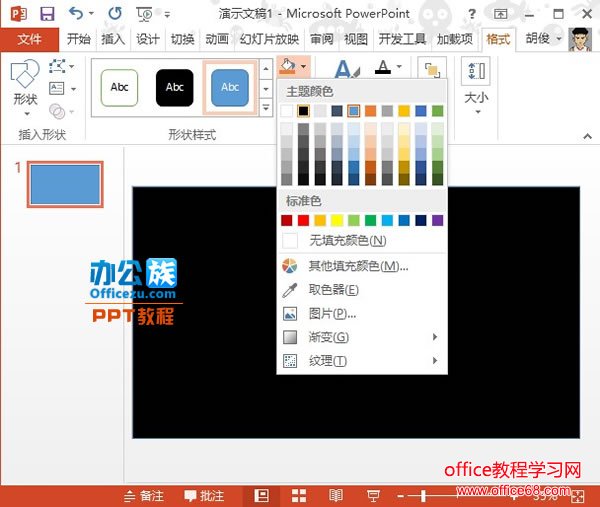This screenshot has width=600, height=507.
Task: Open Customize Quick Access Toolbar dropdown
Action: (167, 15)
